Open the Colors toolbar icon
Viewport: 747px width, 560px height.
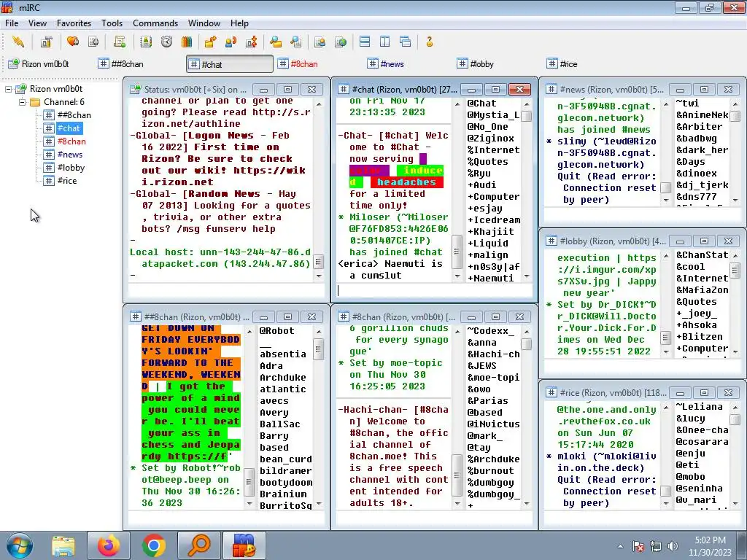coord(187,42)
